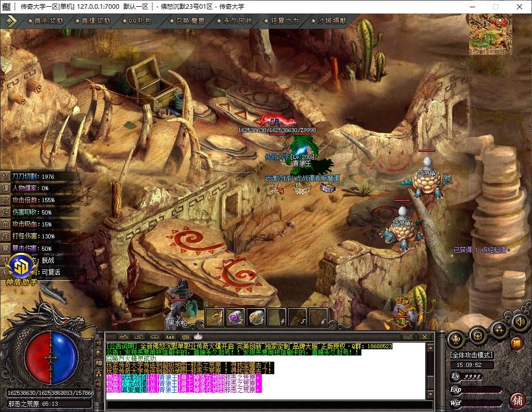Viewport: 532px width, 412px height.
Task: Click the 切 stat icon
Action: 5,176
